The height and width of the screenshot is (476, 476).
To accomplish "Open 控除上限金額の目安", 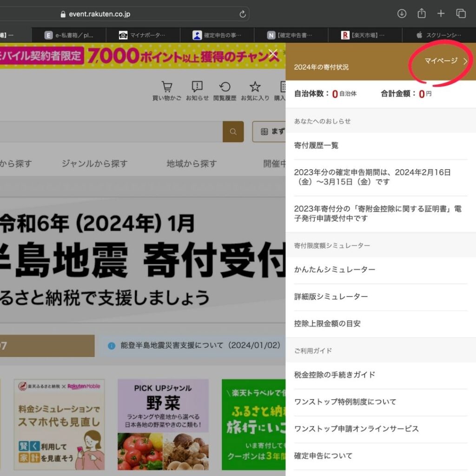I will coord(381,324).
